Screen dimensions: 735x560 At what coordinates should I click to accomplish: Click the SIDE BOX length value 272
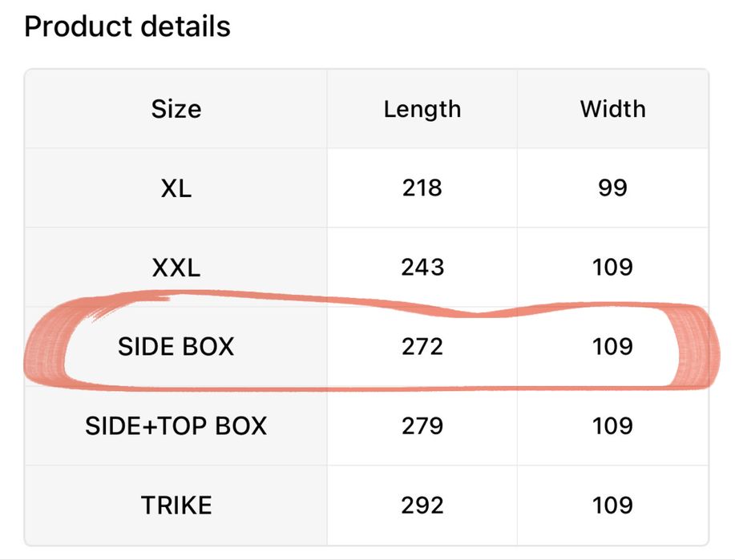pos(422,347)
